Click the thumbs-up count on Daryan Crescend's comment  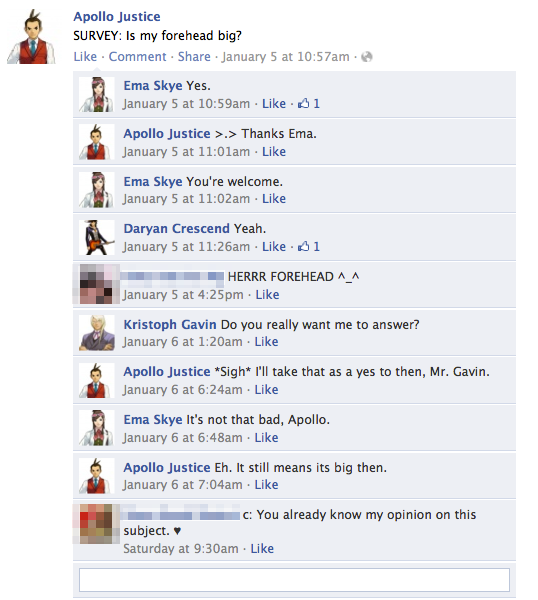pyautogui.click(x=309, y=246)
